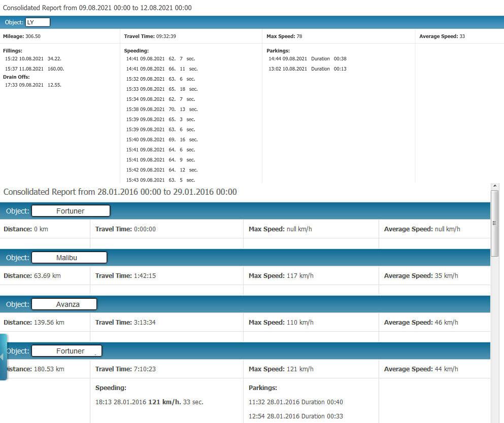This screenshot has height=423, width=504.
Task: Click Travel Time 7:10:23 cell
Action: [x=166, y=369]
